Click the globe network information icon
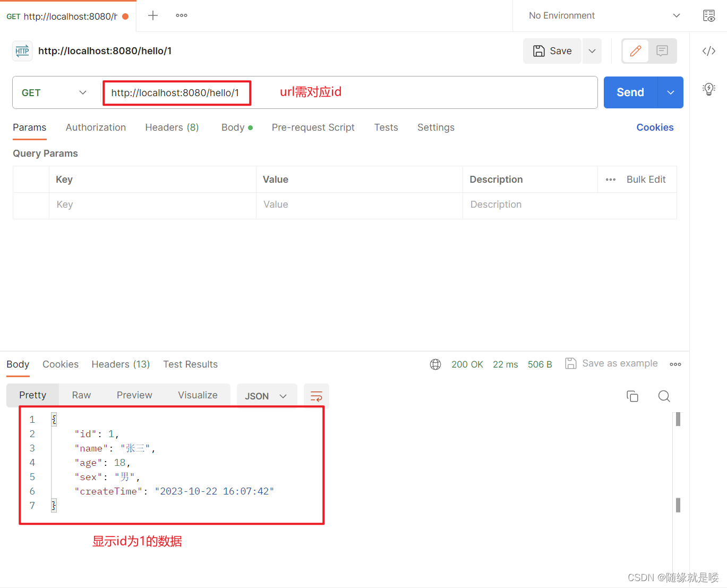Screen dimensions: 727x588 (435, 364)
